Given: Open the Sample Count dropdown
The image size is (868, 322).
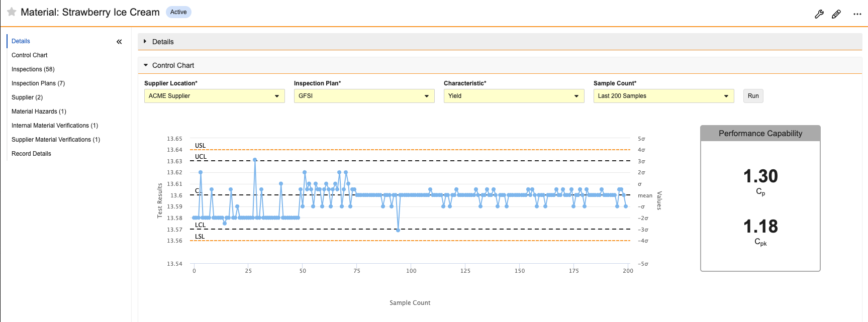Looking at the screenshot, I should coord(664,96).
